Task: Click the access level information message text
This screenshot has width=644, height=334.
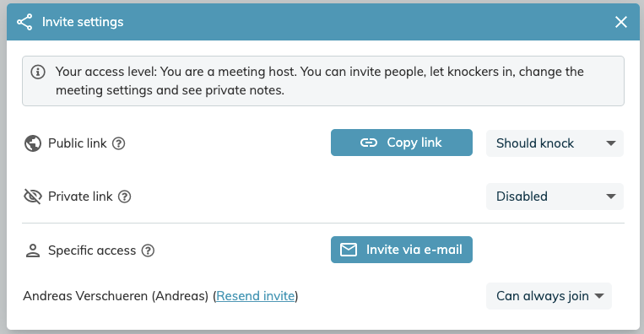Action: [x=320, y=81]
